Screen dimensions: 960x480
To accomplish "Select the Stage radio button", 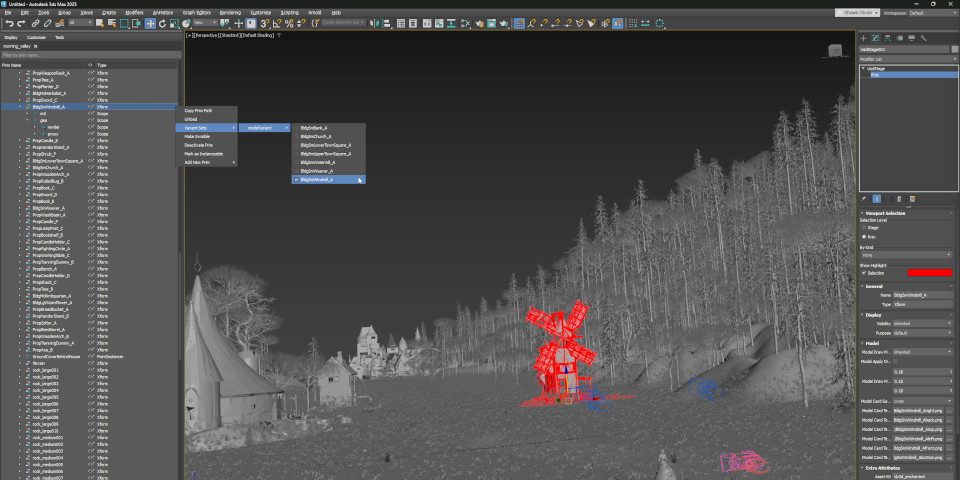I will click(865, 227).
